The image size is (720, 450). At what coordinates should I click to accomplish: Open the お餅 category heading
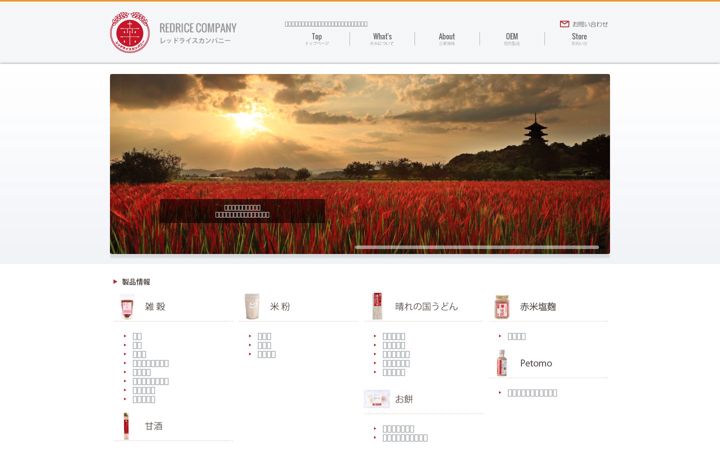pos(404,399)
